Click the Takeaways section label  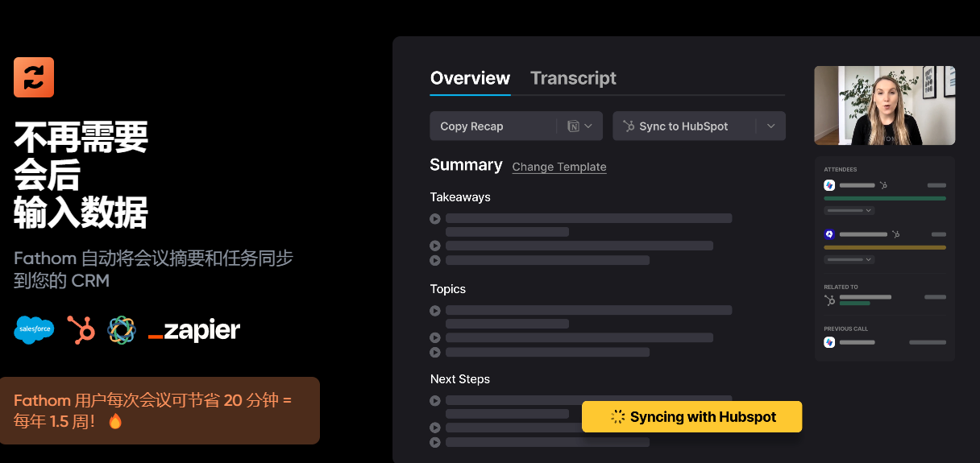pos(460,197)
